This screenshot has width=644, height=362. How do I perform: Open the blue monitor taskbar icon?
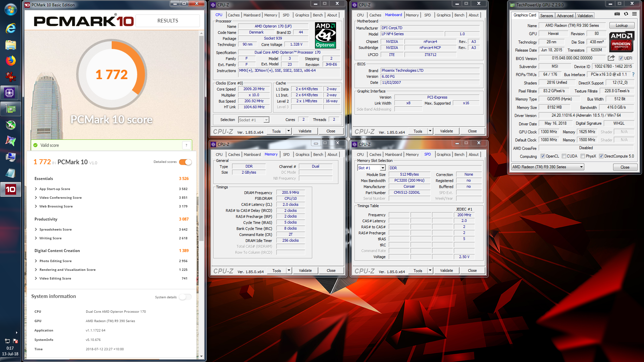(x=10, y=157)
